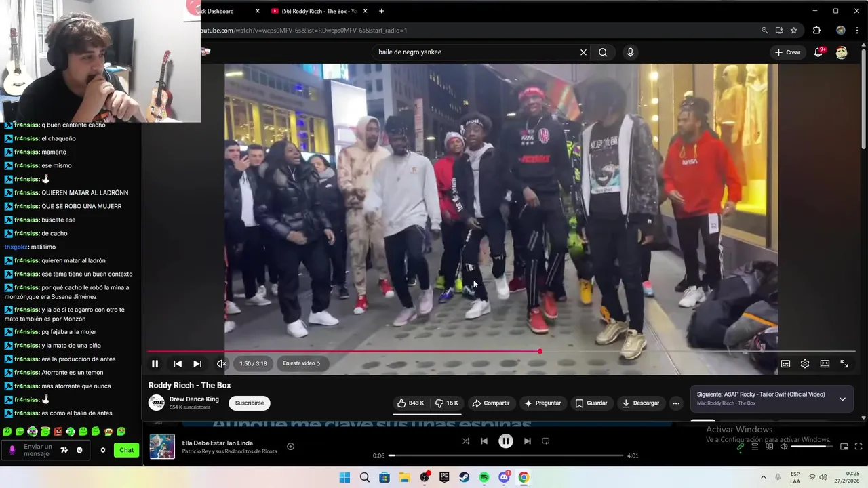Open the Preguntar AI button

(542, 403)
